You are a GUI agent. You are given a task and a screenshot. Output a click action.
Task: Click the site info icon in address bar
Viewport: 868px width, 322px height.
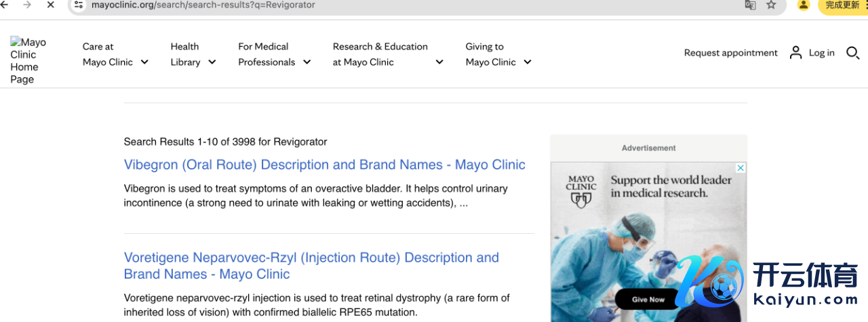(79, 5)
